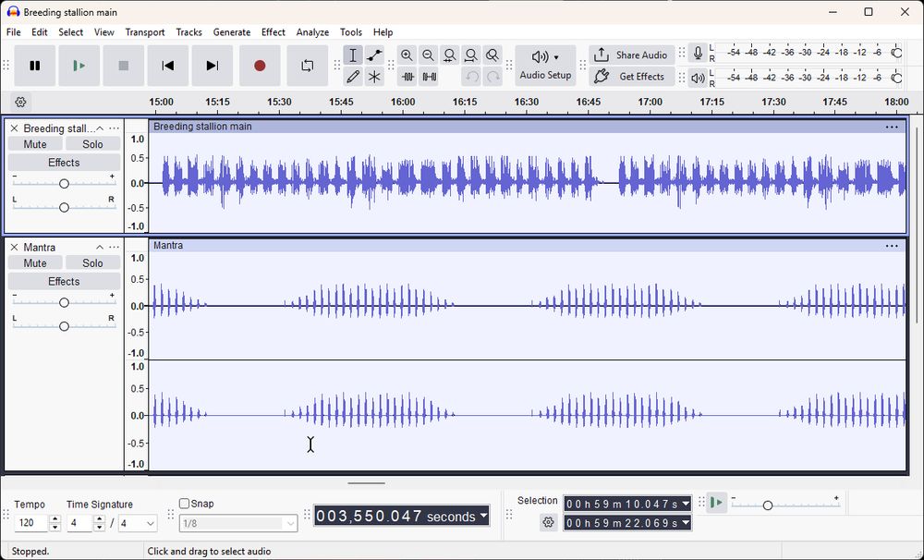Image resolution: width=924 pixels, height=560 pixels.
Task: Open the Generate menu
Action: point(232,32)
